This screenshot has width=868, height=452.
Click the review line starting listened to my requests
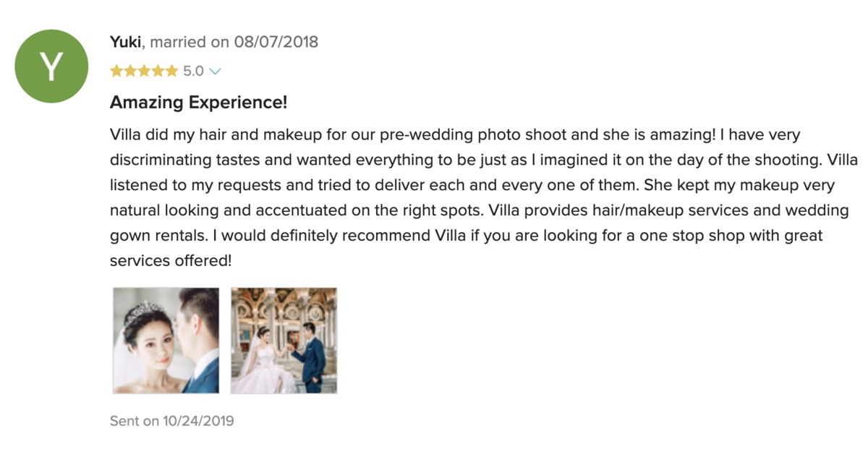[x=472, y=185]
